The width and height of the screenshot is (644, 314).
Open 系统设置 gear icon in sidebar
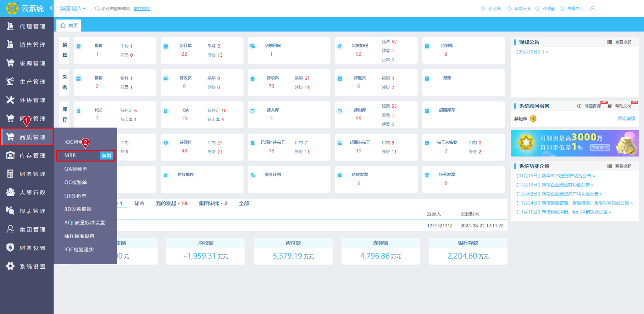[10, 266]
